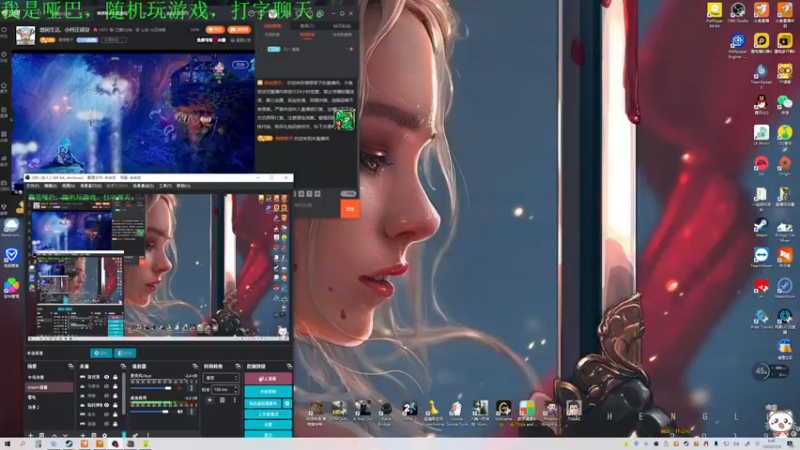
Task: Move selected scene up with arrow
Action: tap(54, 435)
